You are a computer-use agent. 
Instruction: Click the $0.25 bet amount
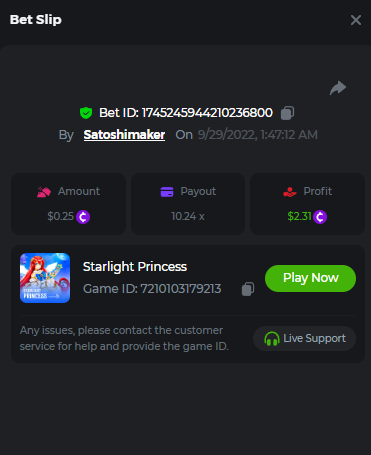[x=60, y=216]
